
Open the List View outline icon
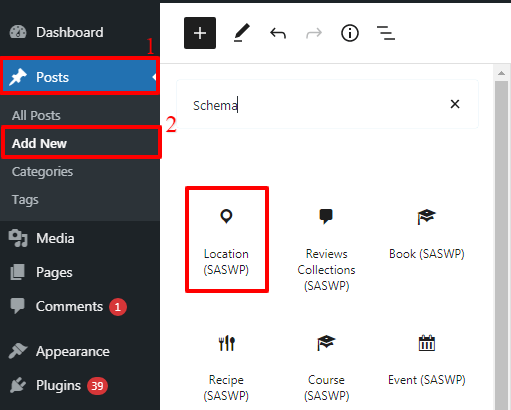(386, 33)
